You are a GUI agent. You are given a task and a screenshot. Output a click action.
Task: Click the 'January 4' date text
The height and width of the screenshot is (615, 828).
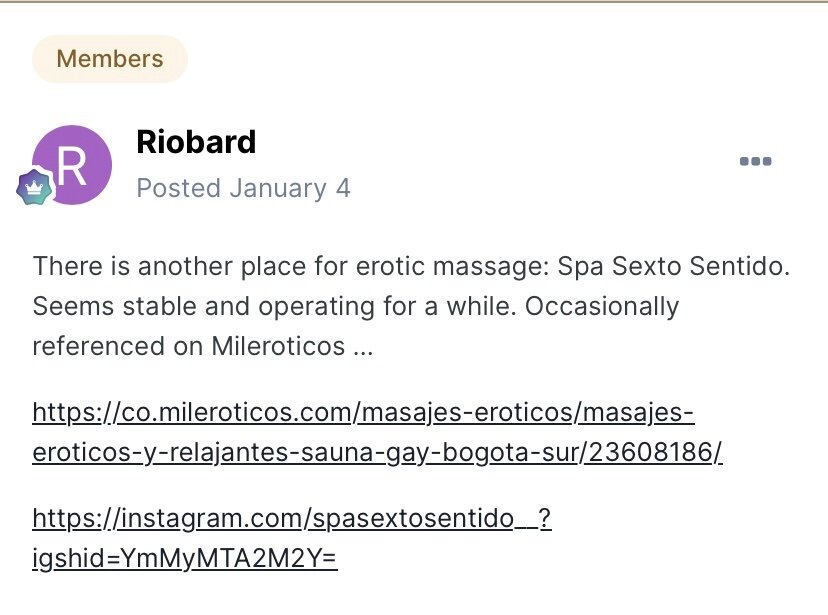point(290,188)
